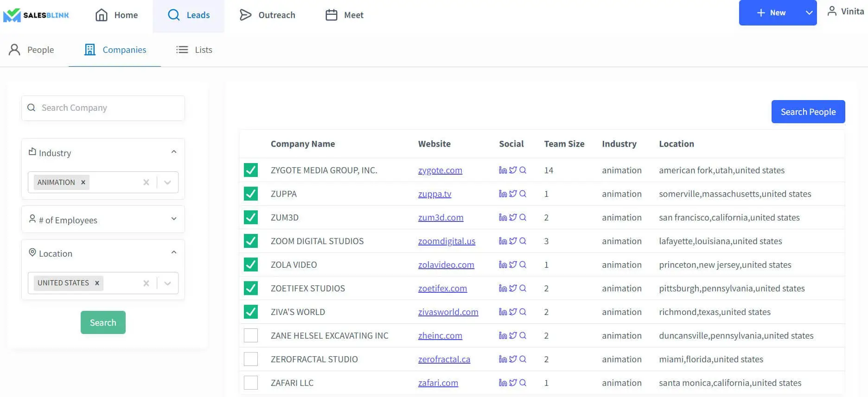Clear all Industry filter selections
The width and height of the screenshot is (868, 397).
click(x=146, y=182)
